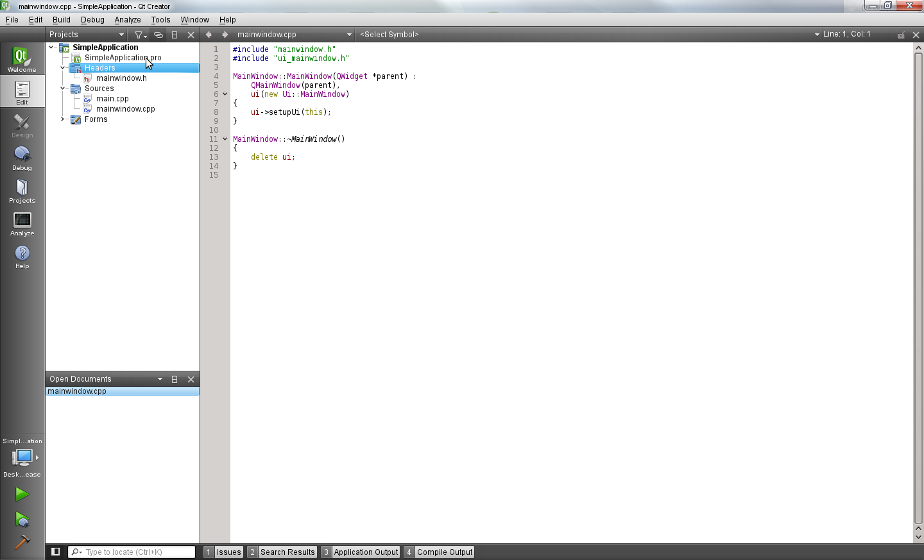Close the Projects side panel

[x=191, y=35]
